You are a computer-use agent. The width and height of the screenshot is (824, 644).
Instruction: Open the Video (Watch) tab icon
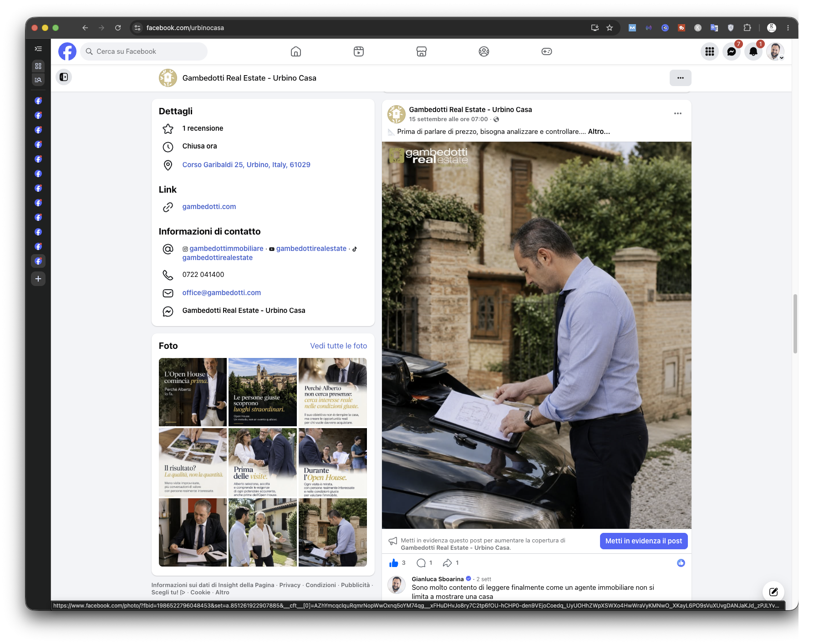click(x=359, y=51)
